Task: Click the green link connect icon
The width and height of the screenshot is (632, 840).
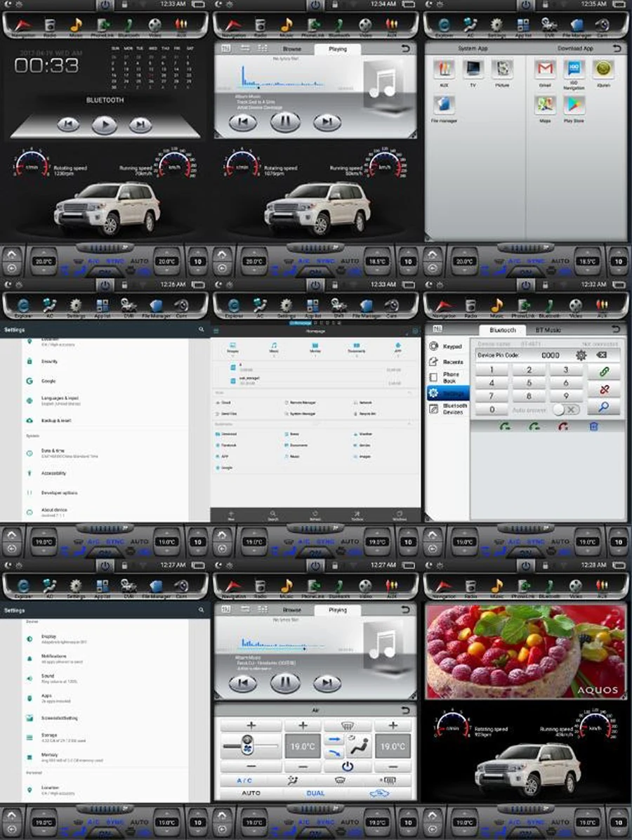Action: point(604,372)
